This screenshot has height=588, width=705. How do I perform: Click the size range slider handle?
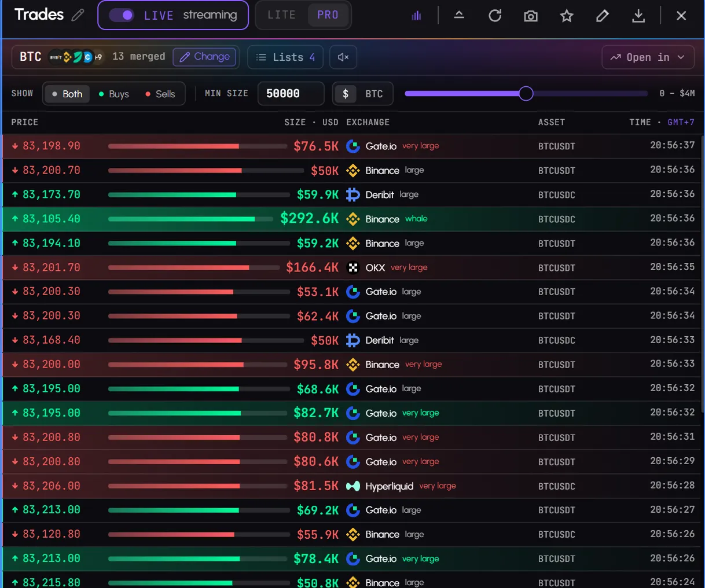click(x=526, y=93)
